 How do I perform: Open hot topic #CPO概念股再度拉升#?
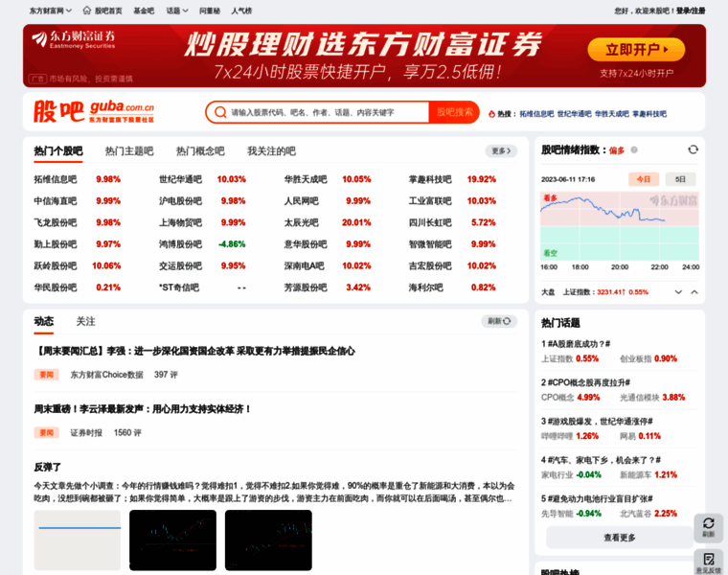tap(585, 382)
